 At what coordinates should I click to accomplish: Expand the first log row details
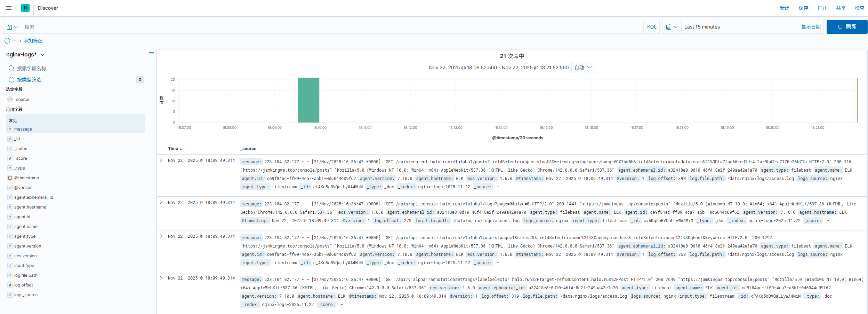click(161, 160)
